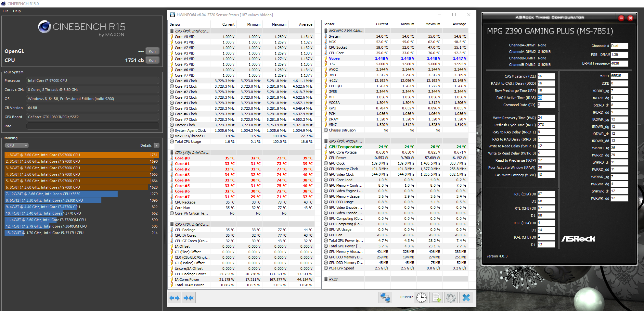Maximize the HWiNFO sensor window
This screenshot has height=311, width=644.
(x=454, y=15)
